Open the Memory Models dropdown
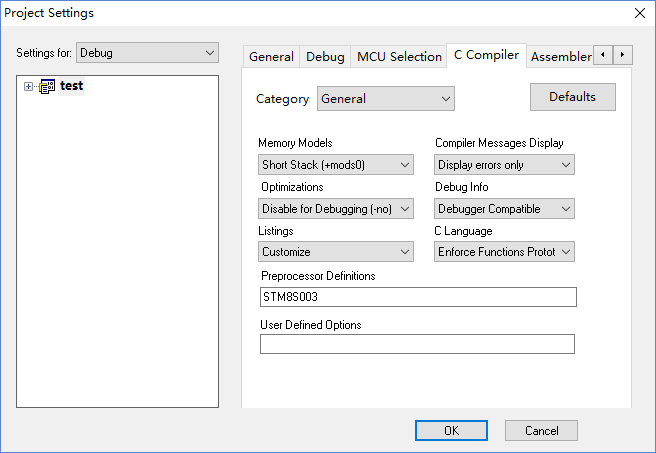 336,165
